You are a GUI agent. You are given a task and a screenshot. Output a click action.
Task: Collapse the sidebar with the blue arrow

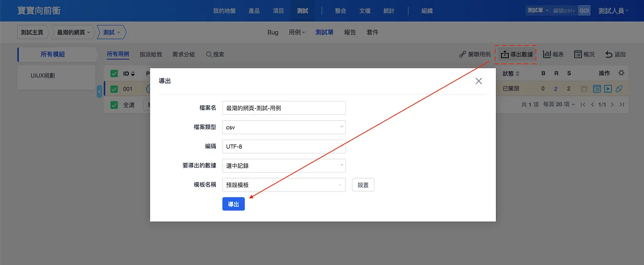point(99,92)
